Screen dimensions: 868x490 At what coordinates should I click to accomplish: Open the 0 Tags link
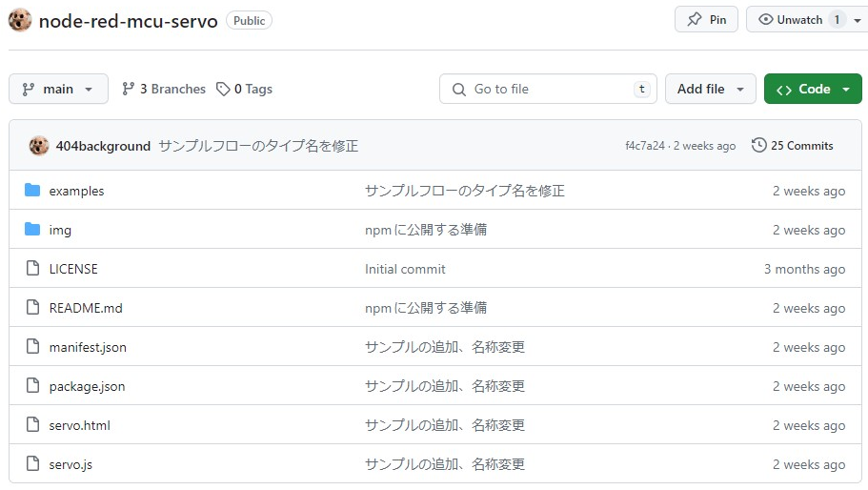tap(244, 89)
